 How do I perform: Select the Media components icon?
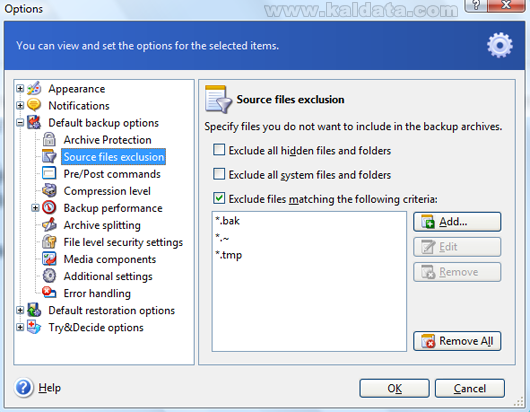[x=49, y=259]
